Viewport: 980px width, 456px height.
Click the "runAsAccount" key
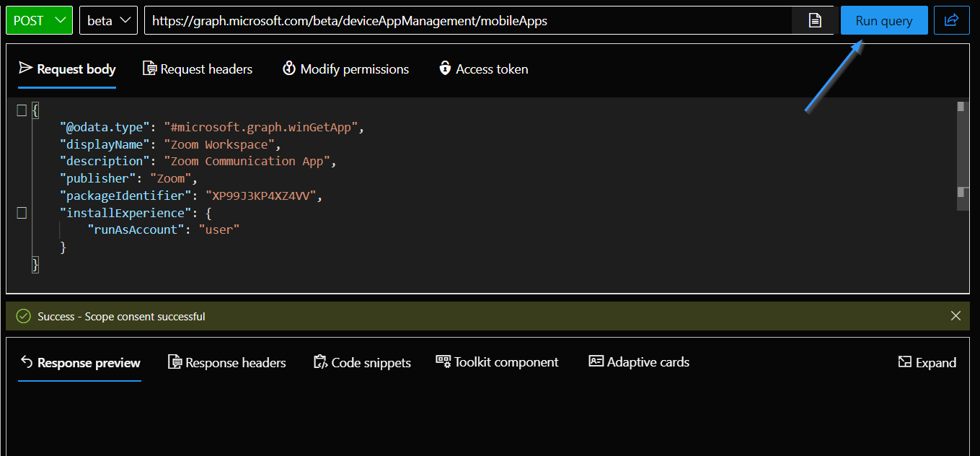click(136, 229)
